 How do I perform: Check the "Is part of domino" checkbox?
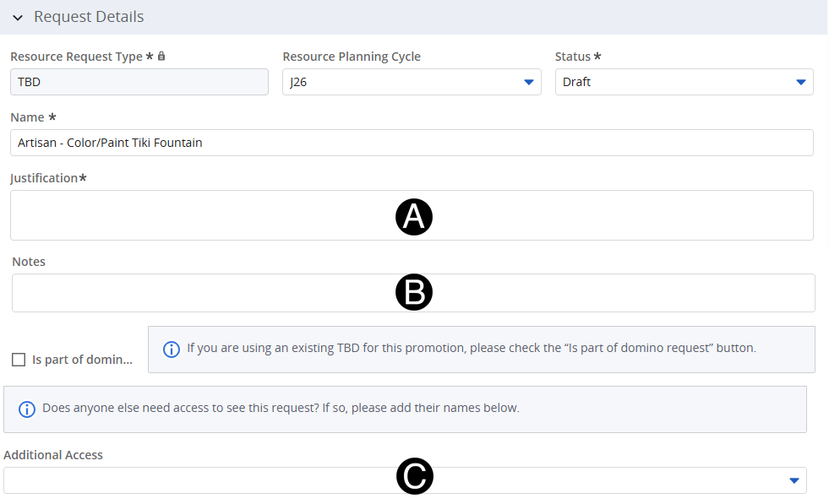pyautogui.click(x=19, y=360)
